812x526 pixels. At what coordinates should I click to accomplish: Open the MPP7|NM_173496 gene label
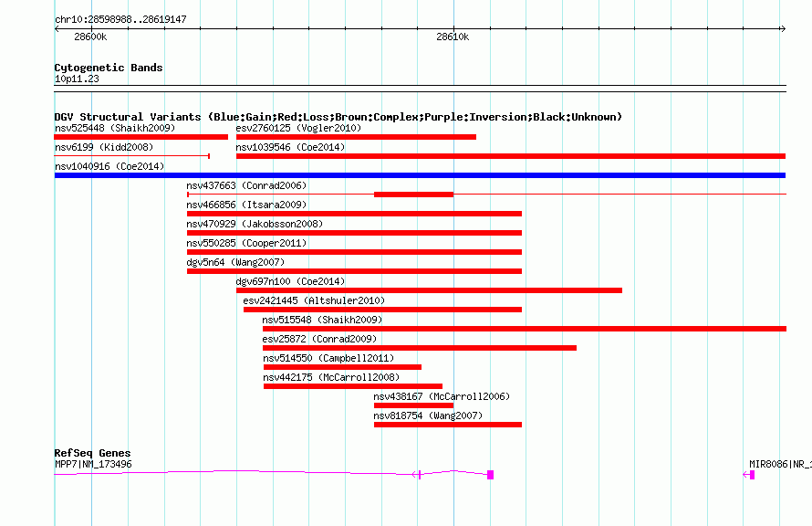pos(93,464)
